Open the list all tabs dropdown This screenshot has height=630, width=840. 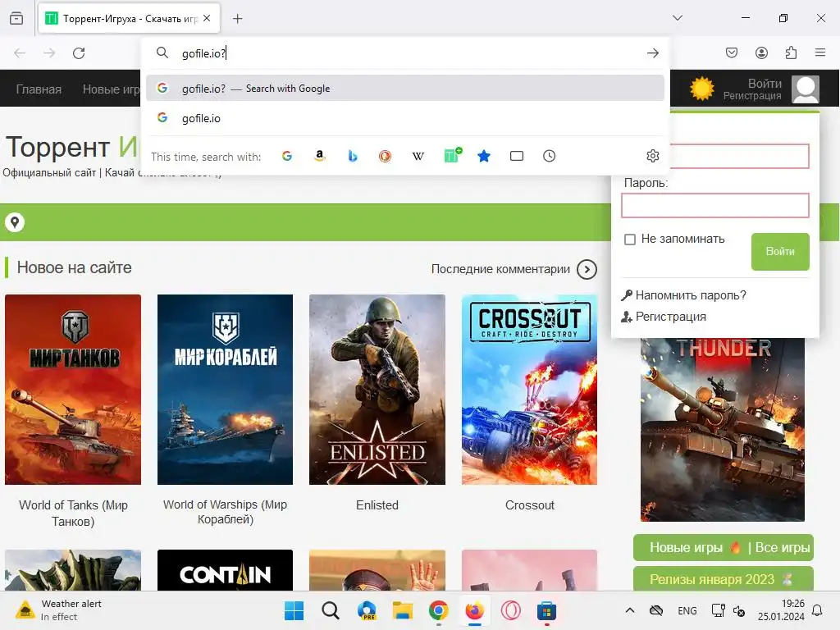click(x=678, y=18)
